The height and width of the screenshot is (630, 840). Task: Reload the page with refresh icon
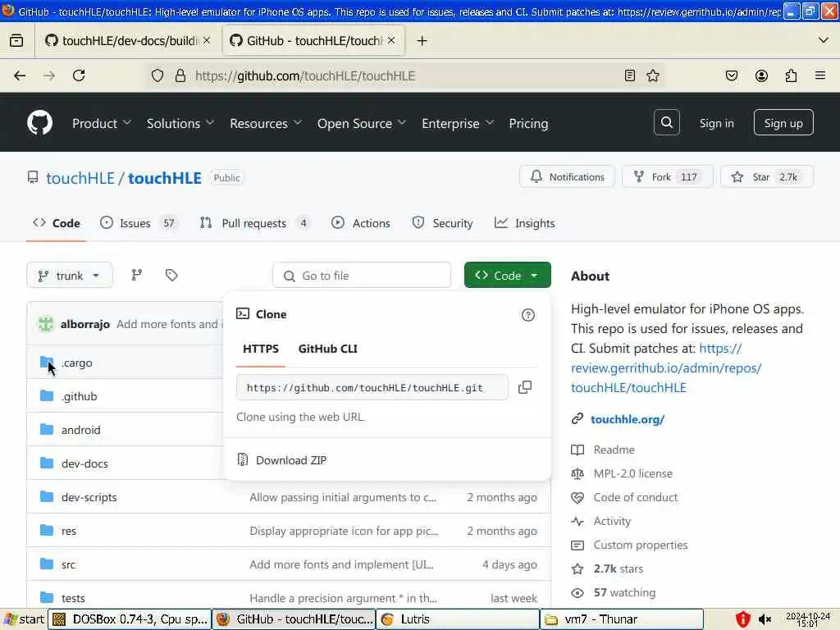pyautogui.click(x=79, y=75)
